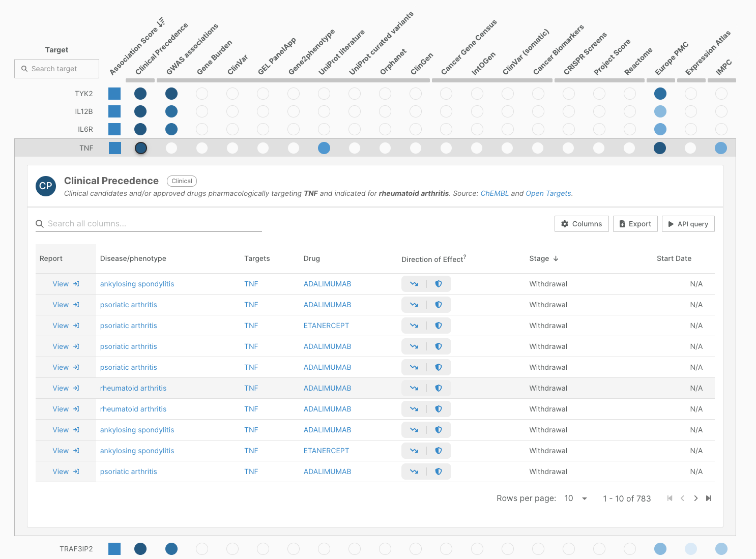This screenshot has height=559, width=756.
Task: Click the shield icon in ankylosing spondylitis first row
Action: 439,284
